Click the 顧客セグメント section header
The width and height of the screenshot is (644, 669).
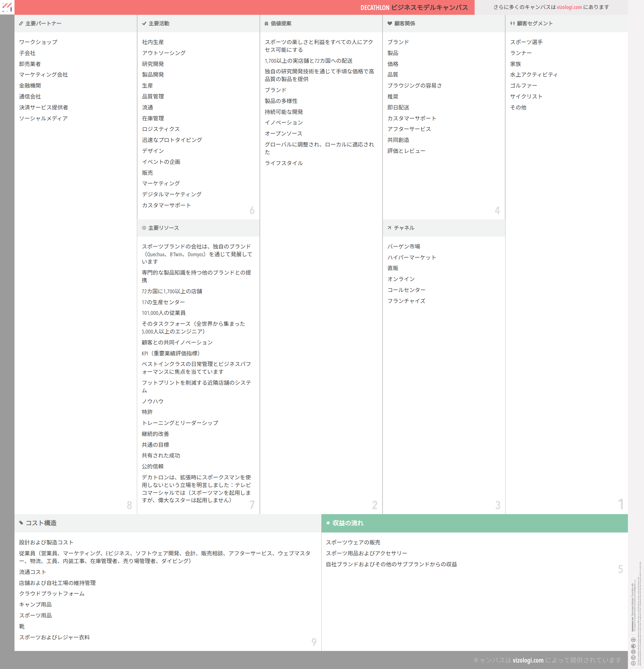tap(535, 24)
